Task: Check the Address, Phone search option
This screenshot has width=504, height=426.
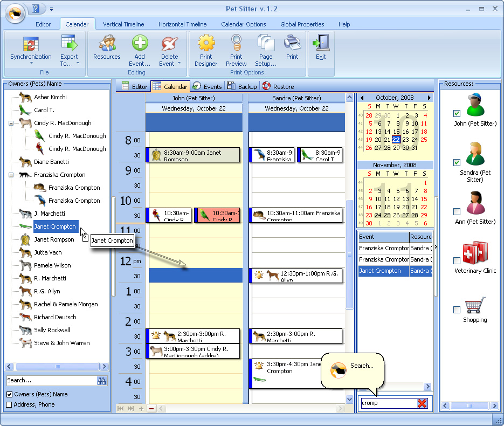Action: tap(9, 405)
